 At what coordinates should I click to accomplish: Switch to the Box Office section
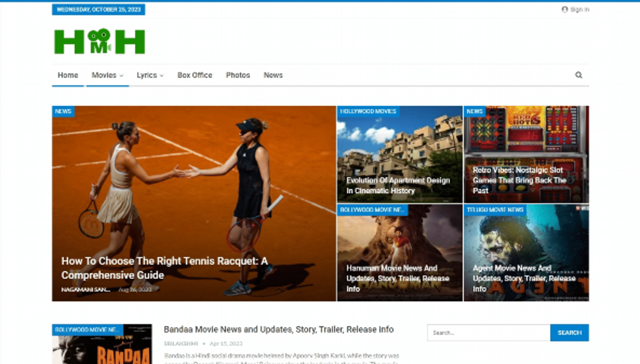tap(195, 75)
